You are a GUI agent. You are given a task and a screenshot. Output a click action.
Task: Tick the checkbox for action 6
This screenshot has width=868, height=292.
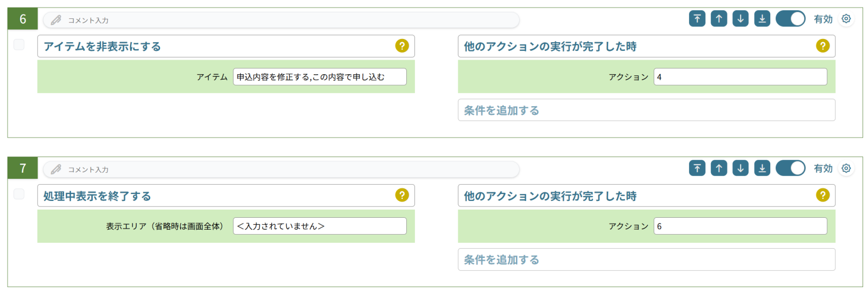[19, 44]
